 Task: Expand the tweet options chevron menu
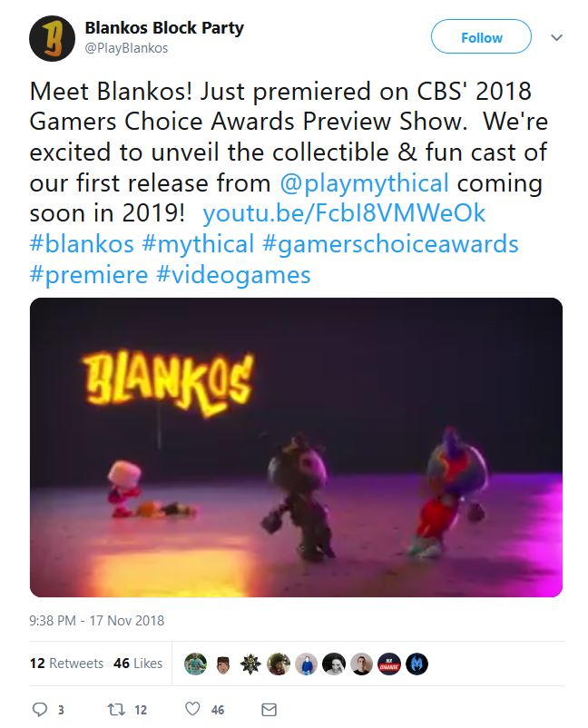point(556,37)
